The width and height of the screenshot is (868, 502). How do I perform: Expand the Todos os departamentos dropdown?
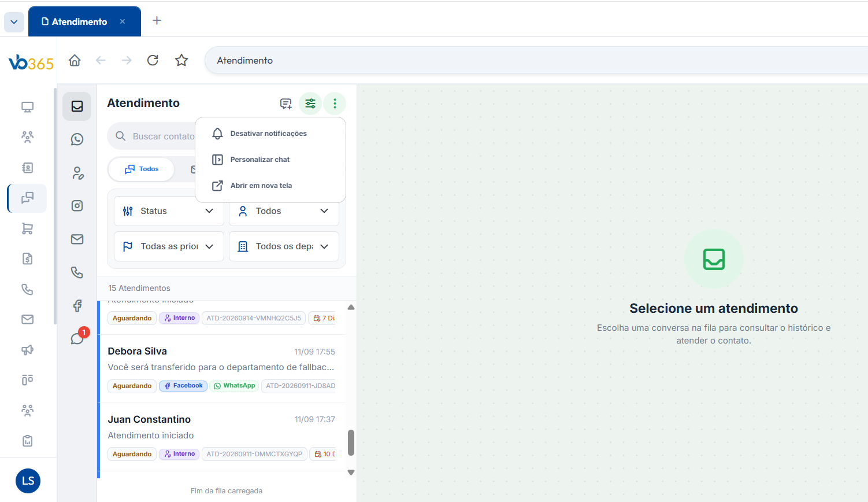[284, 246]
